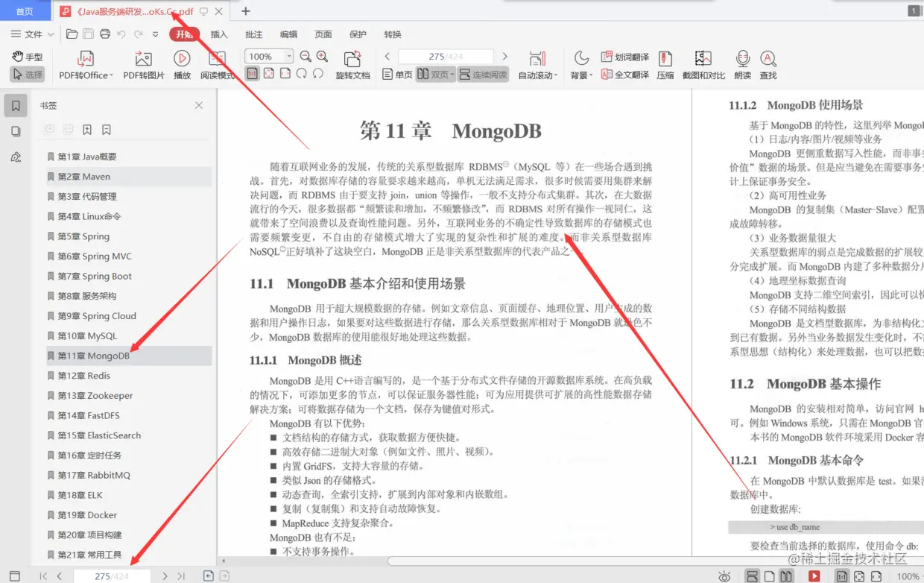Switch to 单页 single page layout
924x583 pixels.
tap(397, 75)
